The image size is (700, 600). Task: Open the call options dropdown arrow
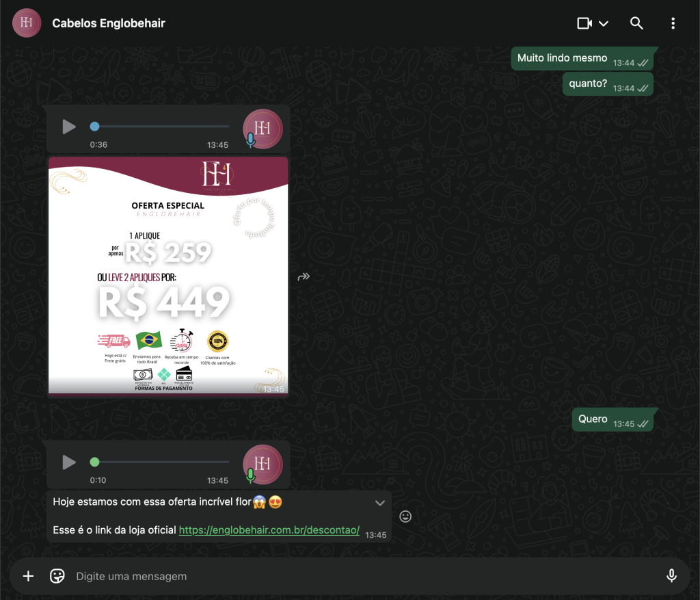tap(604, 23)
